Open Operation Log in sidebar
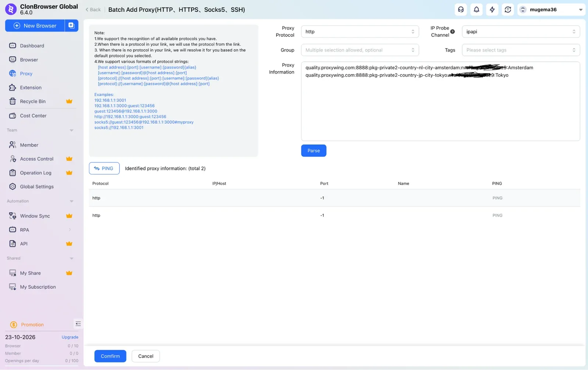588x370 pixels. coord(36,173)
